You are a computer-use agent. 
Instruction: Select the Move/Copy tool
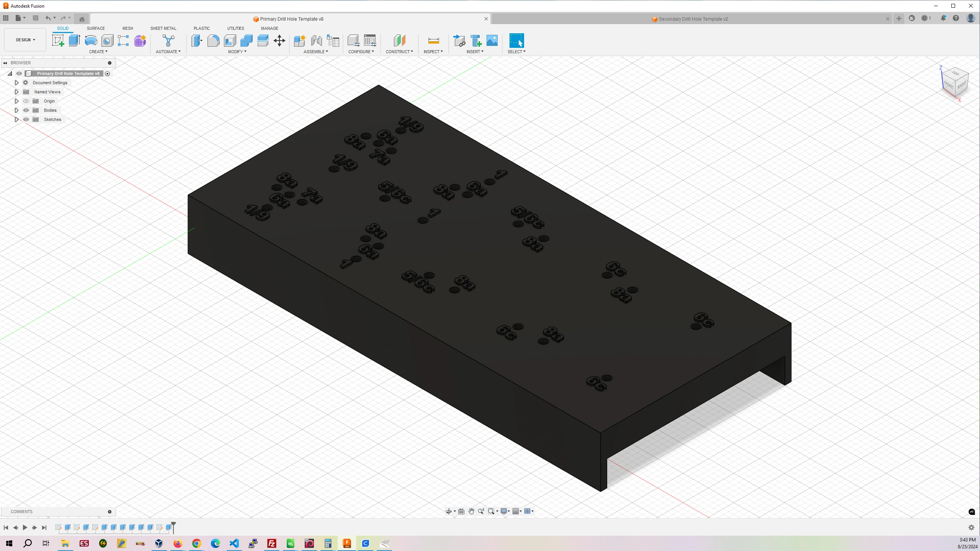coord(279,41)
